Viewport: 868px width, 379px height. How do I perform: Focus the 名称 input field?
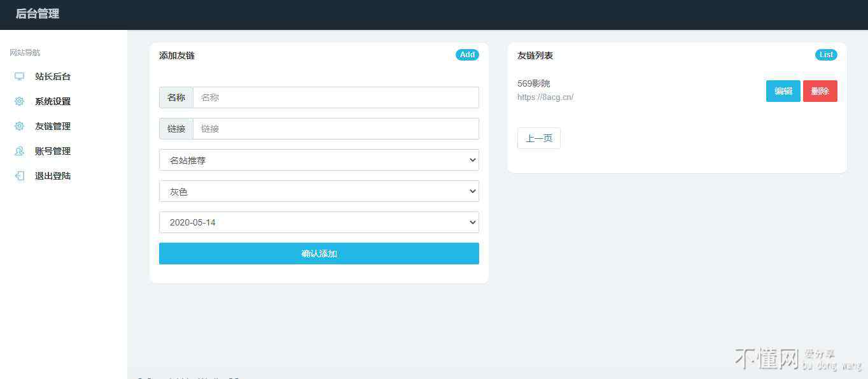335,97
